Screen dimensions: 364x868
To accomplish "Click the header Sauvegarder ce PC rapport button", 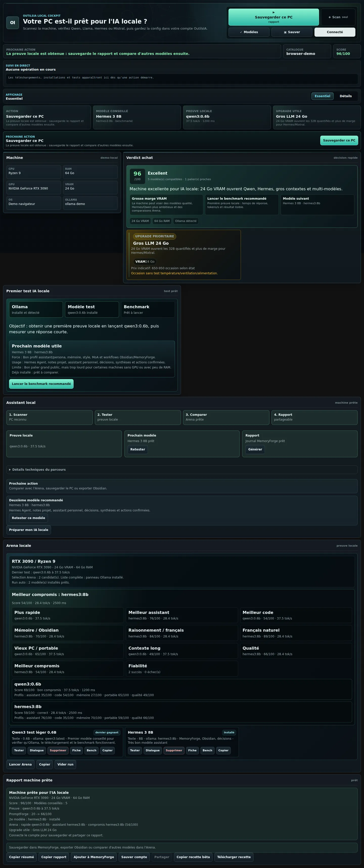I will [x=274, y=17].
